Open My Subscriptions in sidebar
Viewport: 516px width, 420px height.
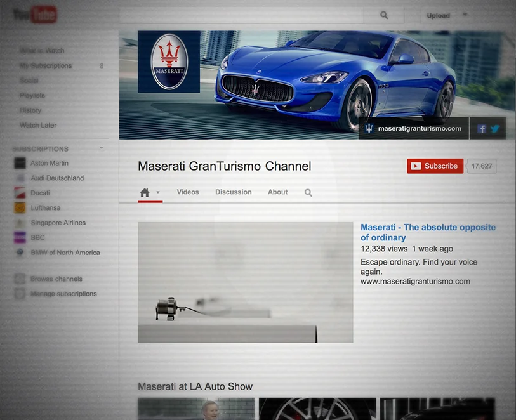(46, 65)
